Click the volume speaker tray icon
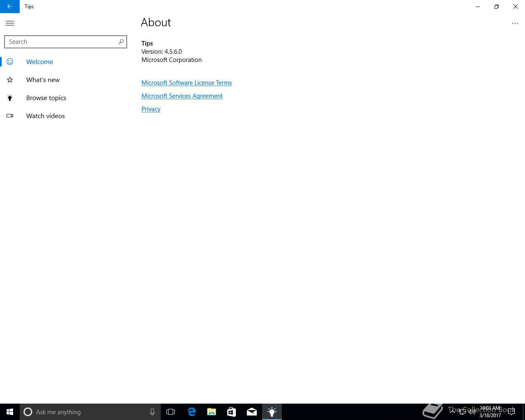The width and height of the screenshot is (525, 420). pos(472,412)
